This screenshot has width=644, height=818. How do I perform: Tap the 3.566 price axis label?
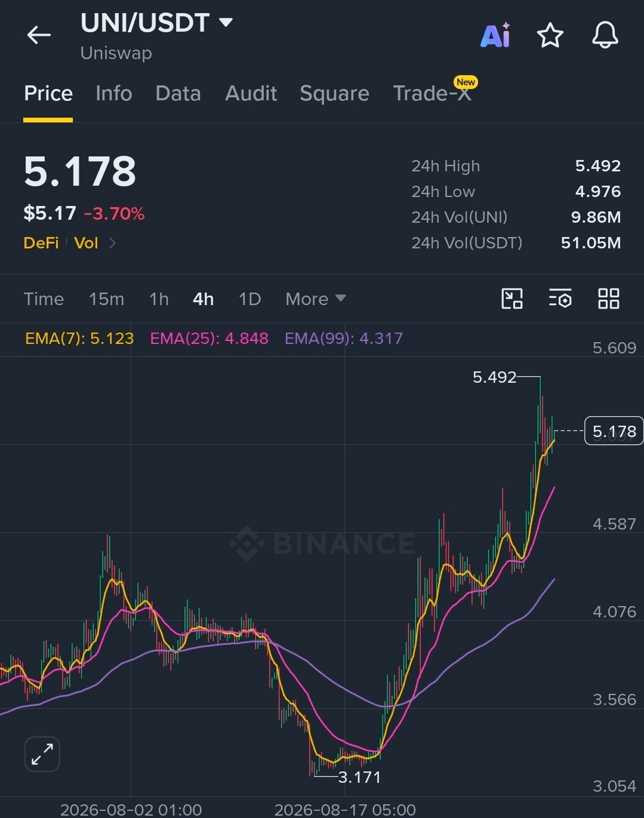[614, 700]
